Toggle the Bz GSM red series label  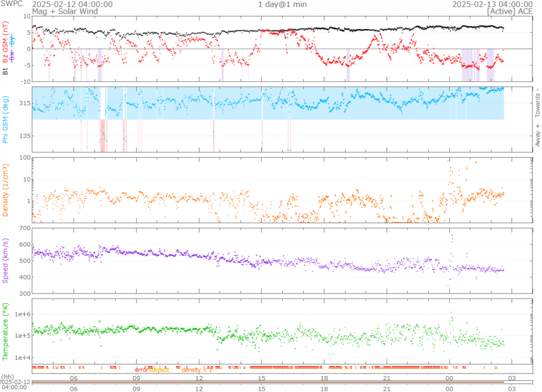(6, 42)
